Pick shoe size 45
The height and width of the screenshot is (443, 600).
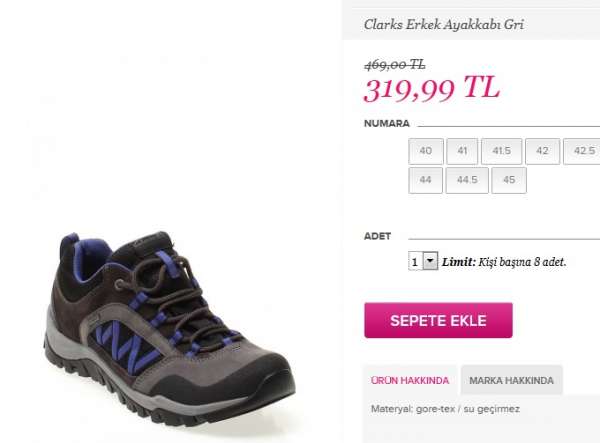click(x=509, y=180)
